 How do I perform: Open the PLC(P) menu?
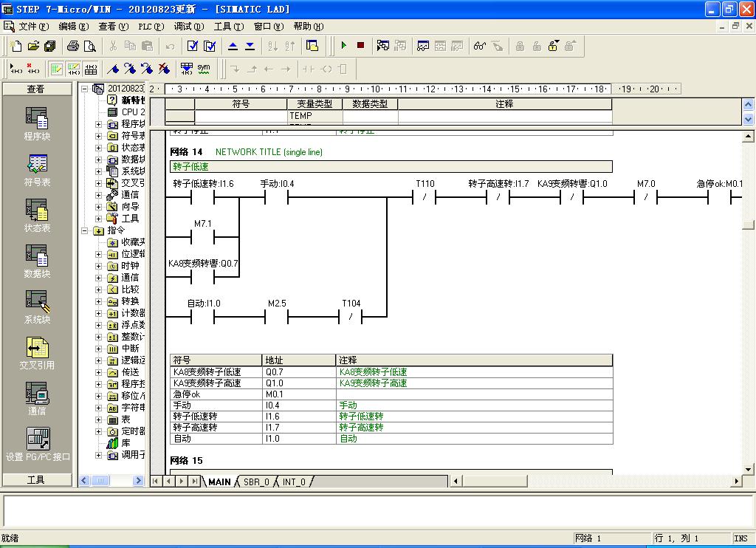[151, 27]
